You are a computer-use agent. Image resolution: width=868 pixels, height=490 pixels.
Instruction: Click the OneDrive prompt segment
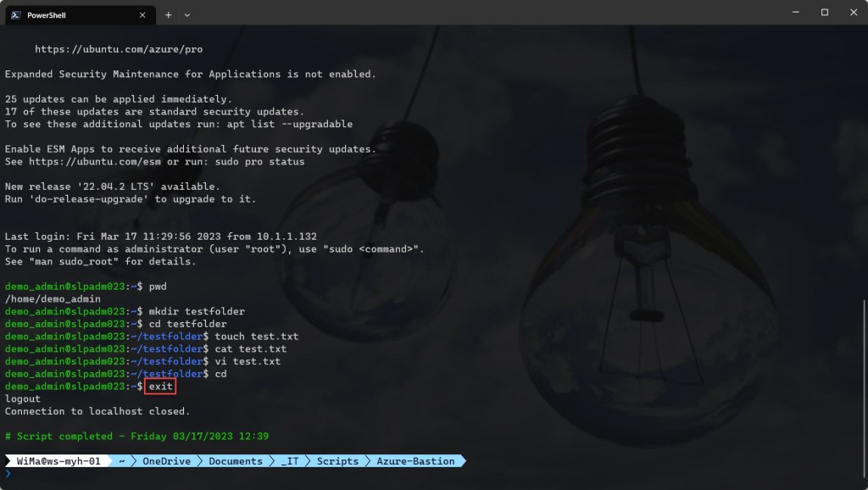(165, 461)
